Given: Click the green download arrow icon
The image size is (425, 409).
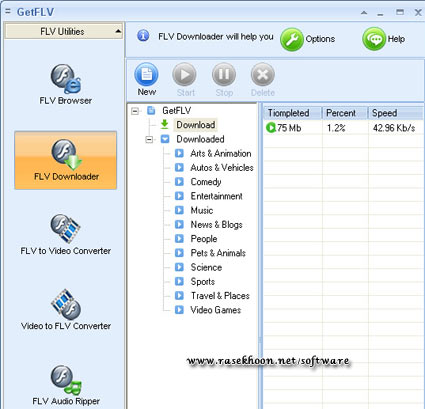Looking at the screenshot, I should [x=164, y=124].
